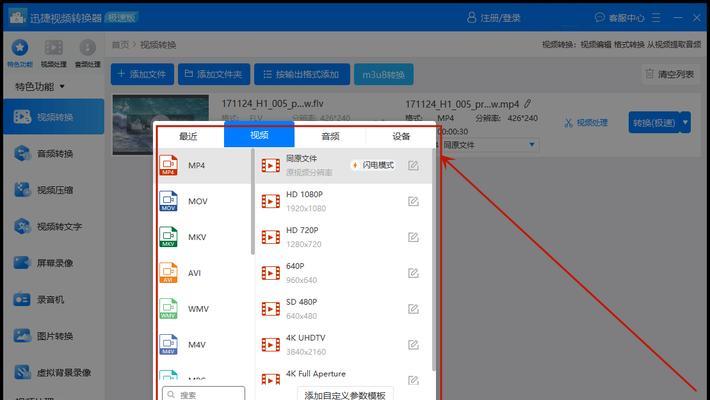Viewport: 710px width, 400px height.
Task: Open the 同原文件 output dropdown
Action: point(488,145)
